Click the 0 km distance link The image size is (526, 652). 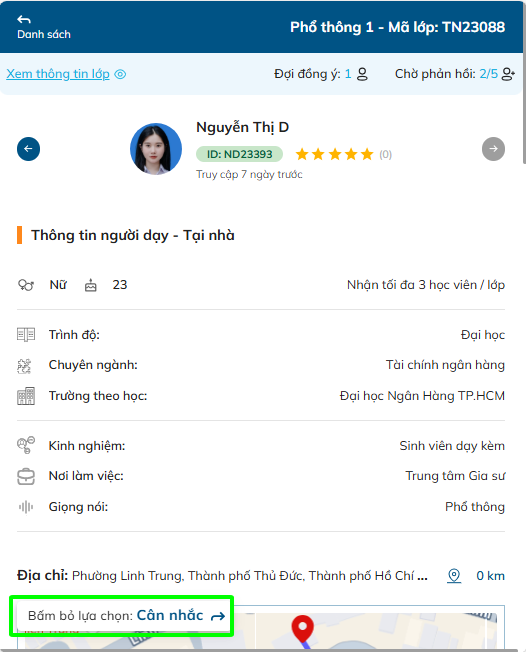point(490,576)
